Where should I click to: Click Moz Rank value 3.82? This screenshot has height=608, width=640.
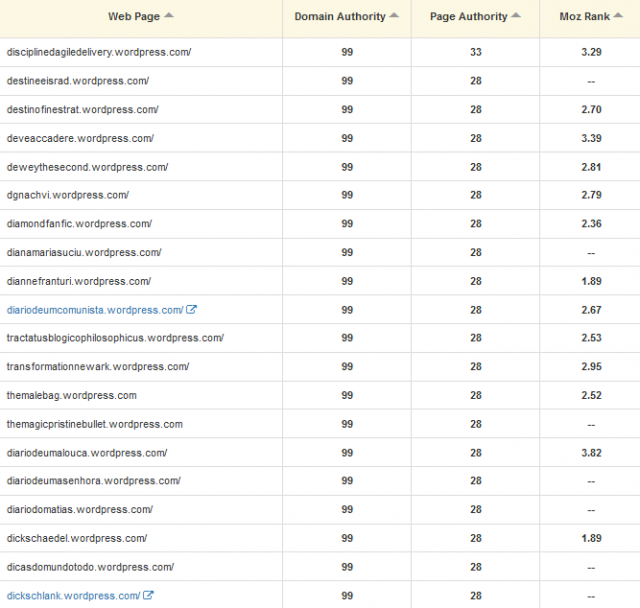click(591, 453)
